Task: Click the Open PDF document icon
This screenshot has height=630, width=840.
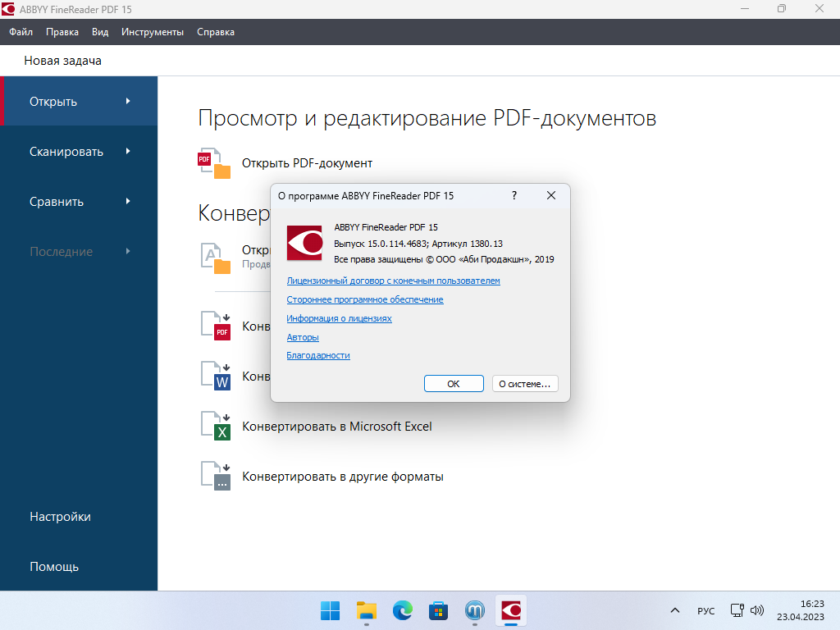Action: tap(214, 163)
